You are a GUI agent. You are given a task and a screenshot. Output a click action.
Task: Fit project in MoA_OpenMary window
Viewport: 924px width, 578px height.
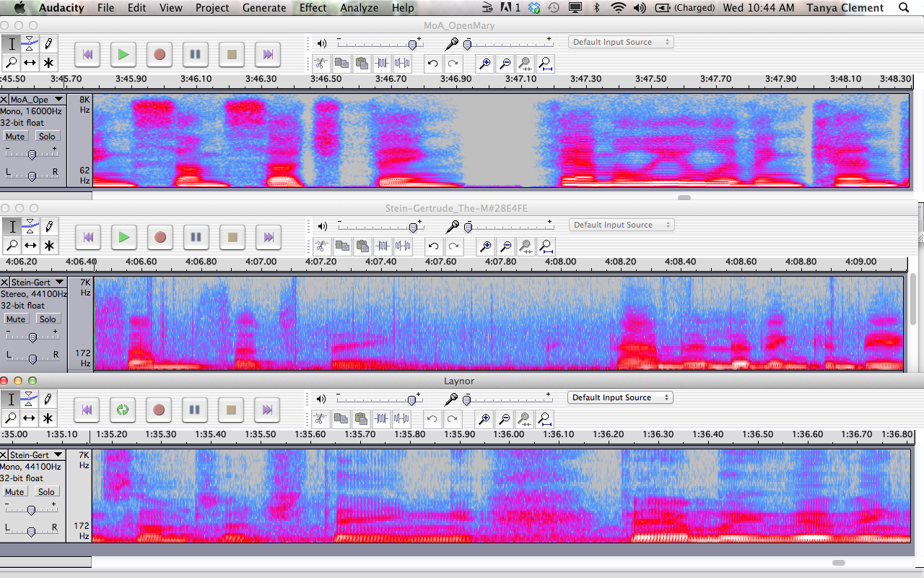(x=546, y=64)
